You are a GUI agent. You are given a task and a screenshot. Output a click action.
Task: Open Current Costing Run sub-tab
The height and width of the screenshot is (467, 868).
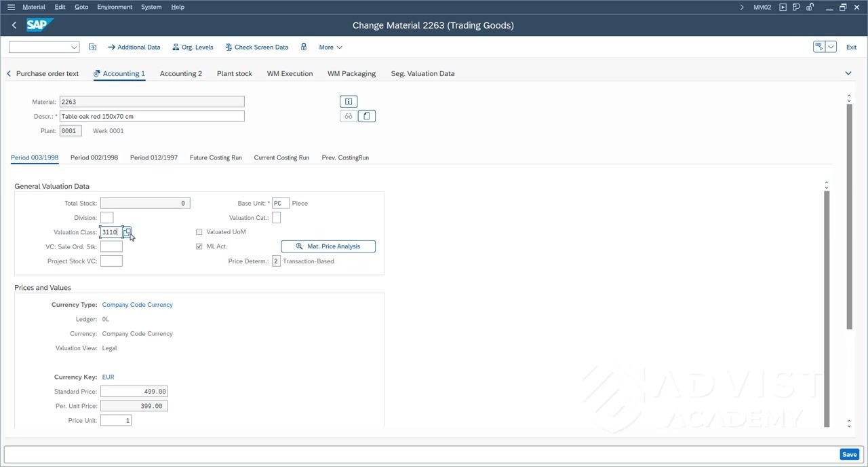[x=281, y=157]
